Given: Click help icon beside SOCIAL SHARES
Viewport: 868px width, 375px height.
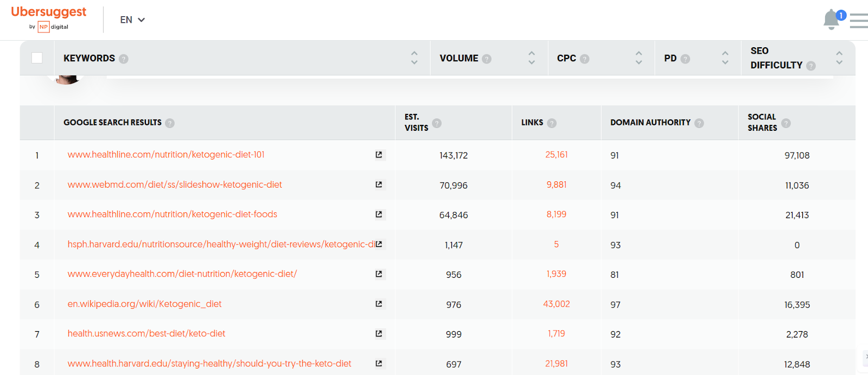Looking at the screenshot, I should point(786,123).
